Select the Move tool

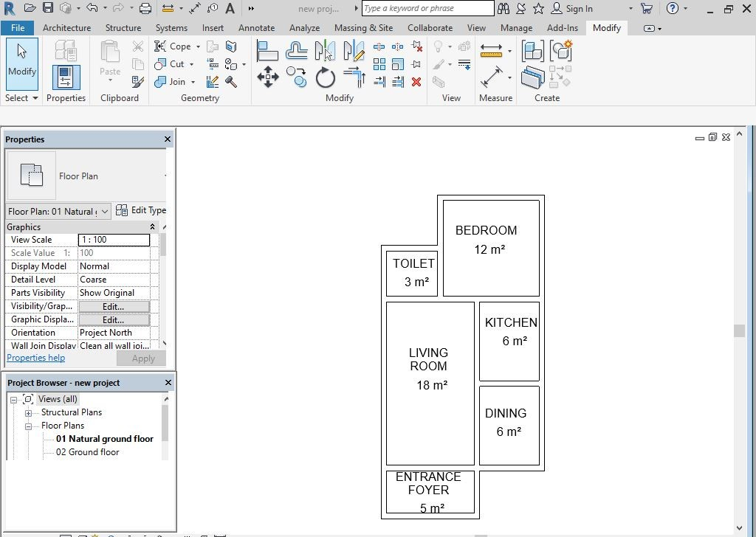267,77
